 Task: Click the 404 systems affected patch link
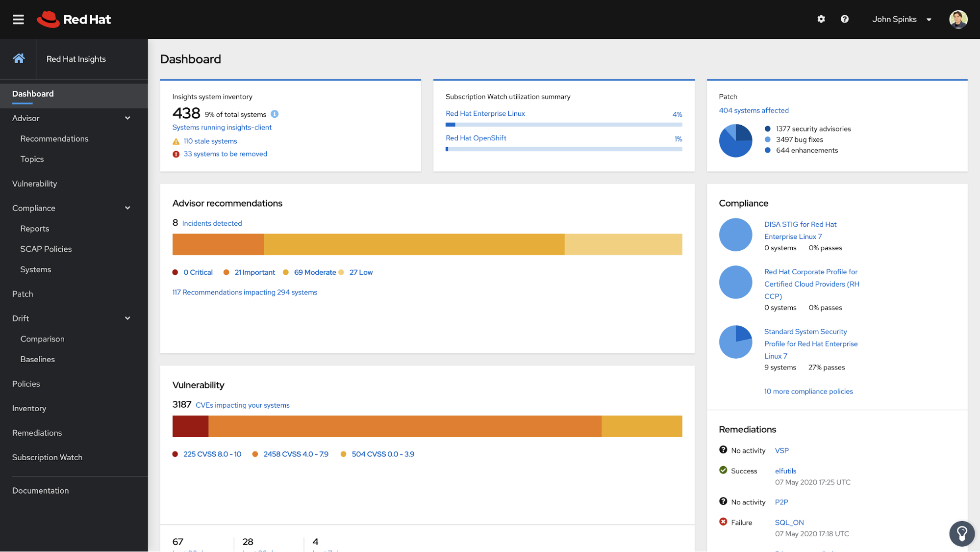coord(754,110)
